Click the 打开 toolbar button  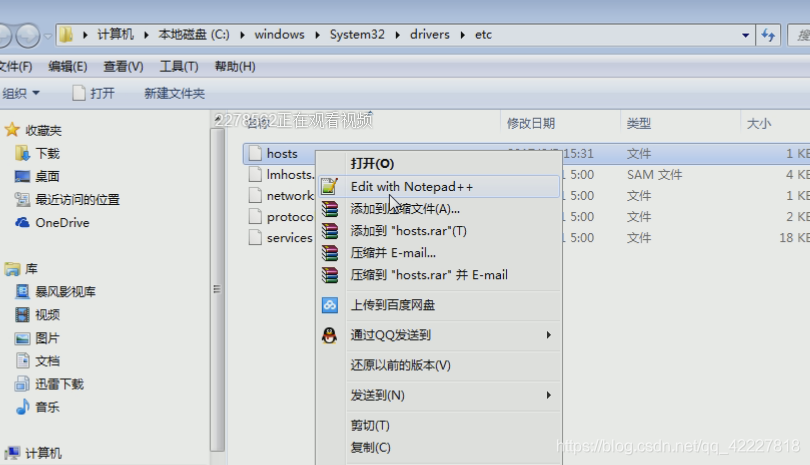coord(94,93)
